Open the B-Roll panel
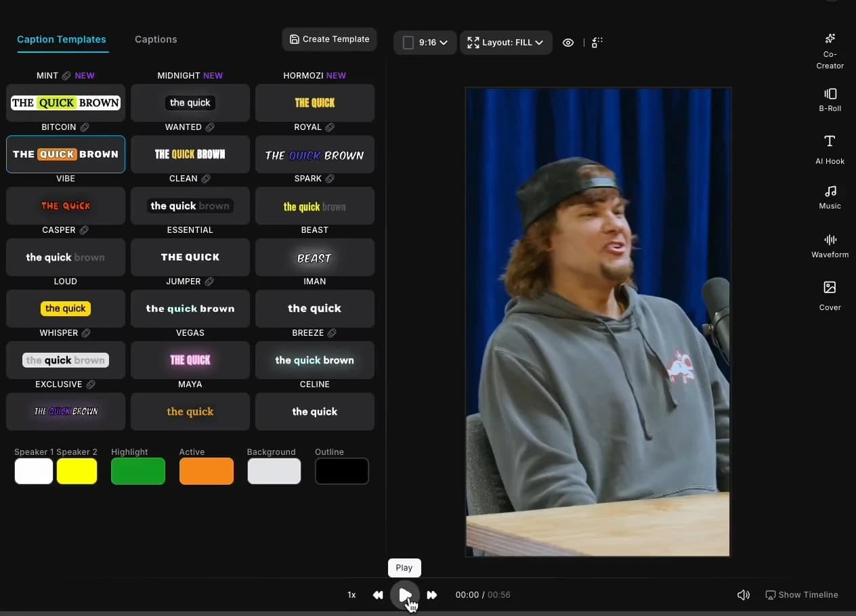The height and width of the screenshot is (616, 856). click(830, 99)
